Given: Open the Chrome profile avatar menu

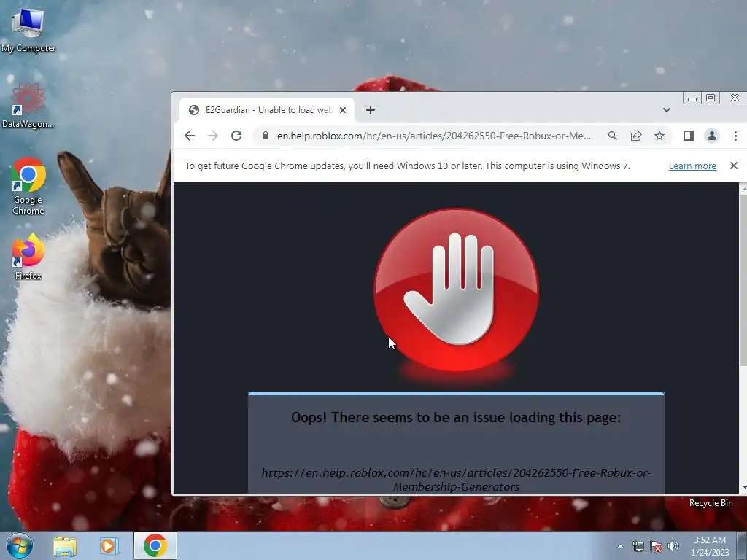Looking at the screenshot, I should [x=712, y=136].
